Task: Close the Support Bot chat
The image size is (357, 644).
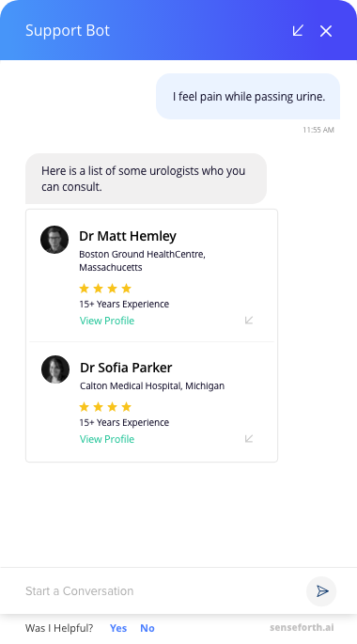Action: point(326,31)
